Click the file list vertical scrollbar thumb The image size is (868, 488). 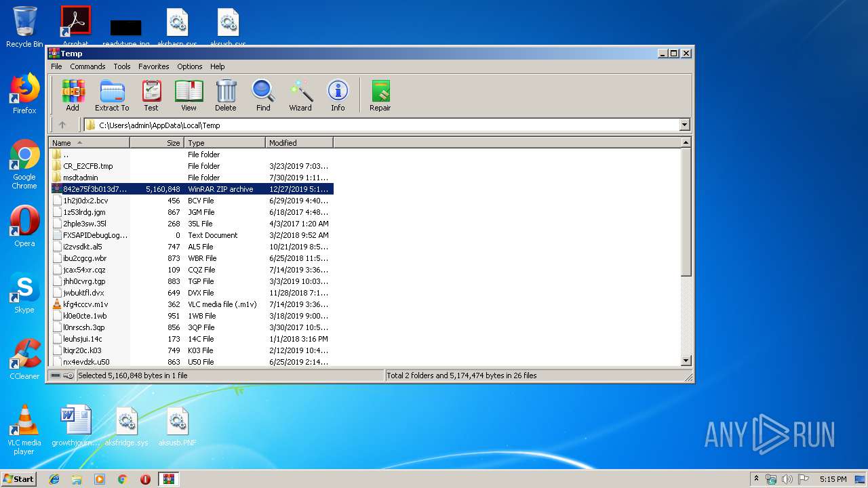[686, 212]
